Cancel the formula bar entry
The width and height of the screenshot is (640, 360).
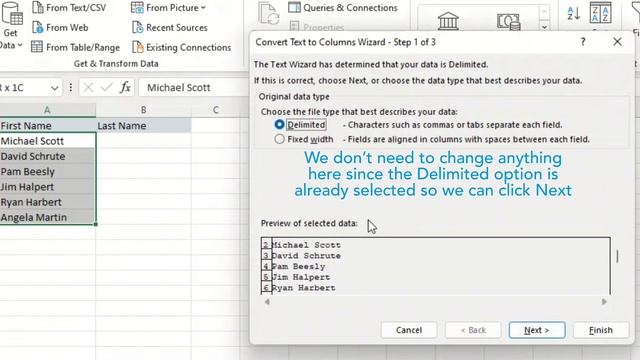click(88, 87)
